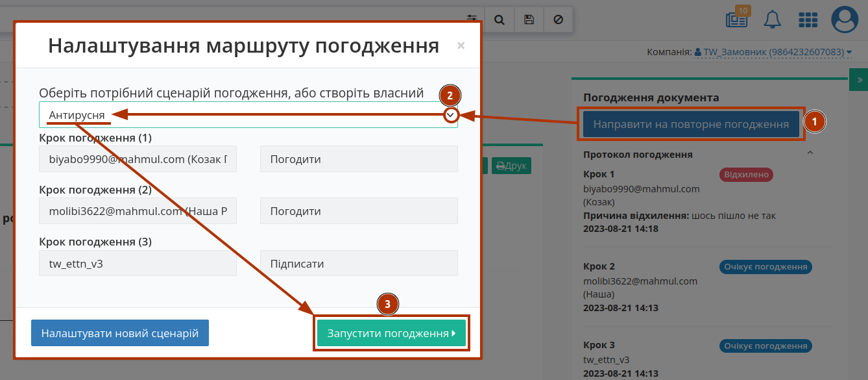Click step 1 email field biyabo9990@mahmul.com
Image resolution: width=868 pixels, height=380 pixels.
(138, 159)
